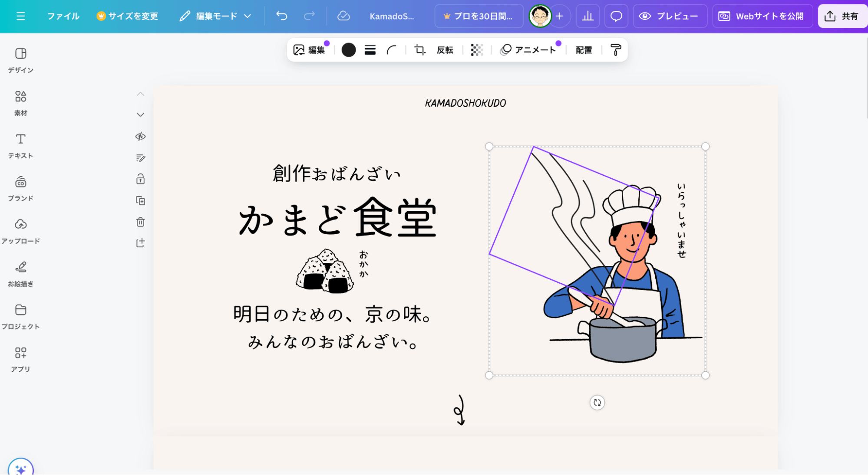This screenshot has width=868, height=475.
Task: Open the black fill color swatch
Action: click(348, 50)
